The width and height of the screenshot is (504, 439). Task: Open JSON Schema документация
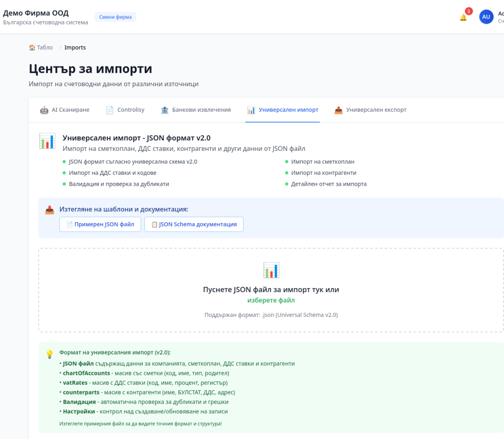[194, 224]
